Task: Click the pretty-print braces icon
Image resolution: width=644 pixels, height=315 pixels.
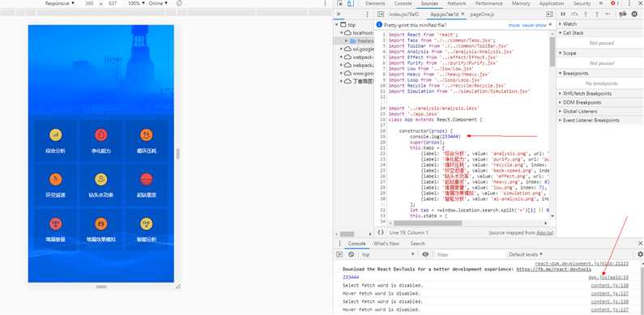Action: coord(381,232)
